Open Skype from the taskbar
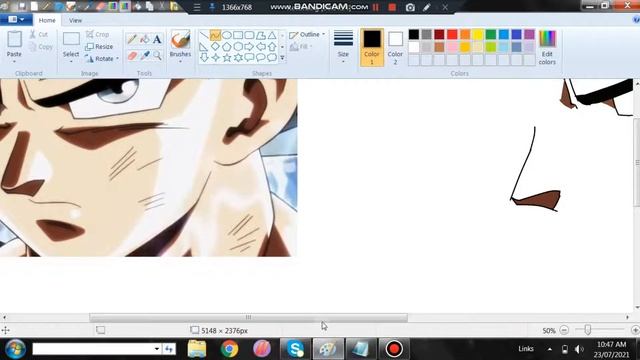This screenshot has height=360, width=640. tap(295, 349)
